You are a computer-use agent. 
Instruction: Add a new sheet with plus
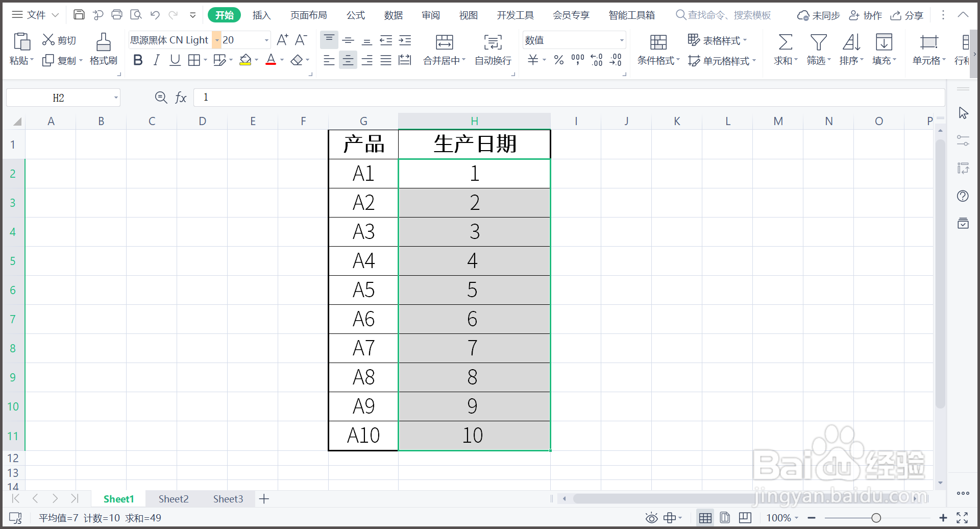click(x=264, y=499)
